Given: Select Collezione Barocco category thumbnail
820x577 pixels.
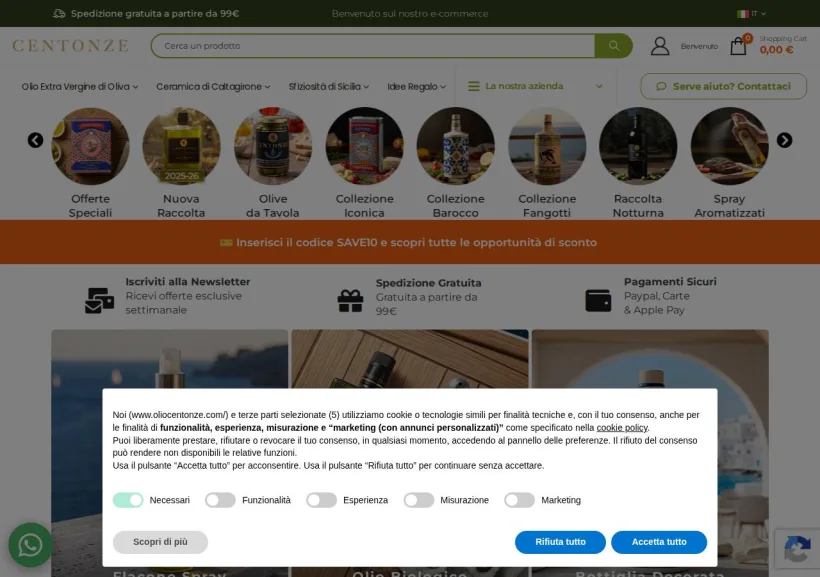Looking at the screenshot, I should [455, 146].
